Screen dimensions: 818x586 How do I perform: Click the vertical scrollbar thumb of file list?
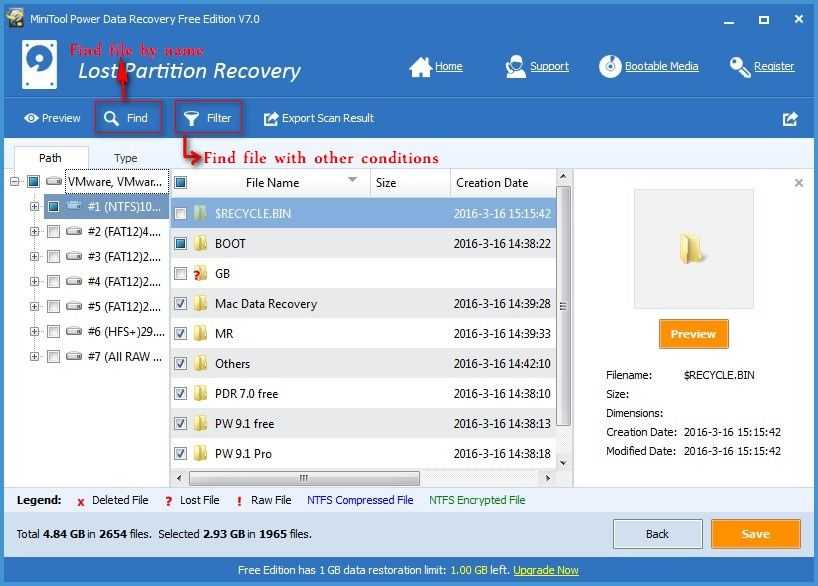click(x=563, y=306)
